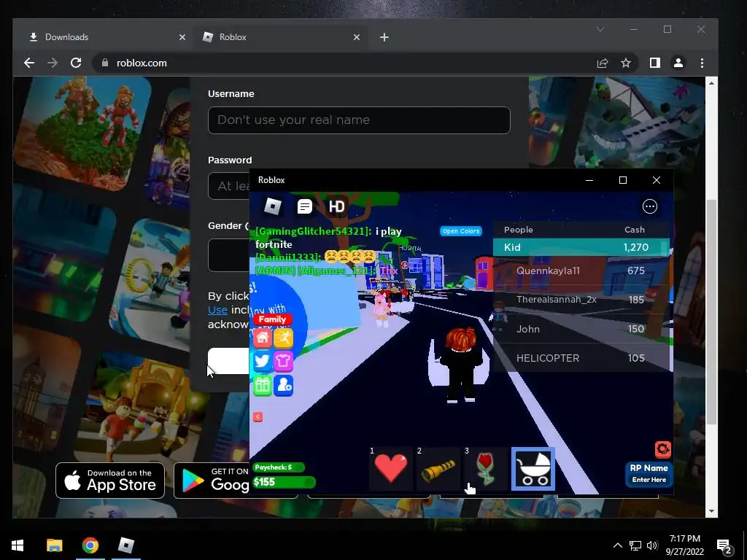Open Chrome side panel icon
Viewport: 747px width, 560px height.
pyautogui.click(x=655, y=63)
